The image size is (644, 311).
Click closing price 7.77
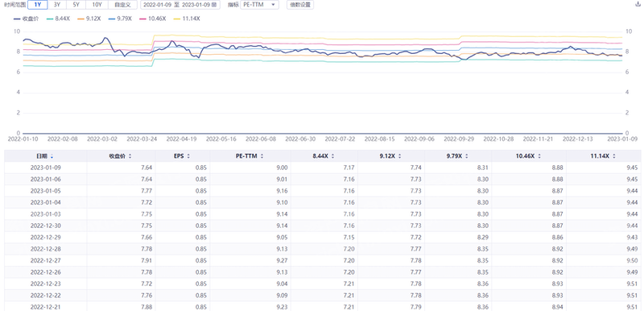pyautogui.click(x=147, y=191)
